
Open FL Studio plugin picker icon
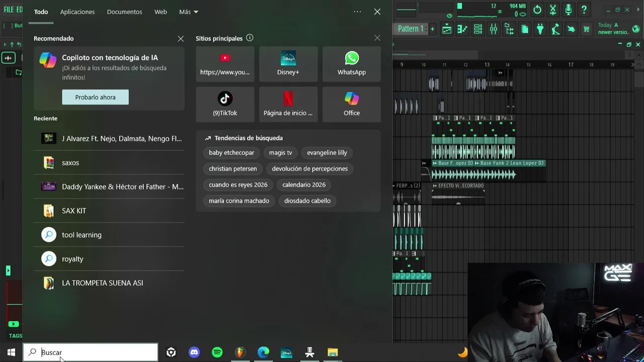[x=540, y=29]
